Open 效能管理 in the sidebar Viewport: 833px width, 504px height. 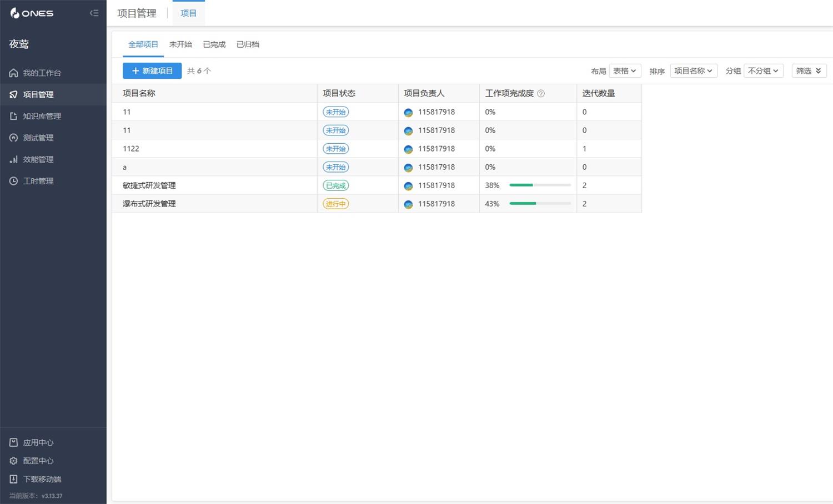(x=38, y=159)
